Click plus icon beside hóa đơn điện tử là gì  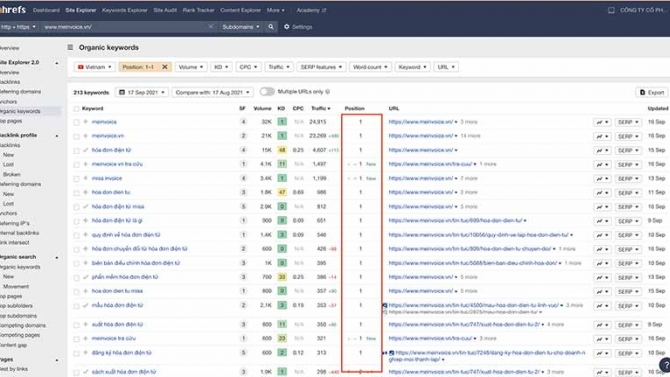[85, 221]
